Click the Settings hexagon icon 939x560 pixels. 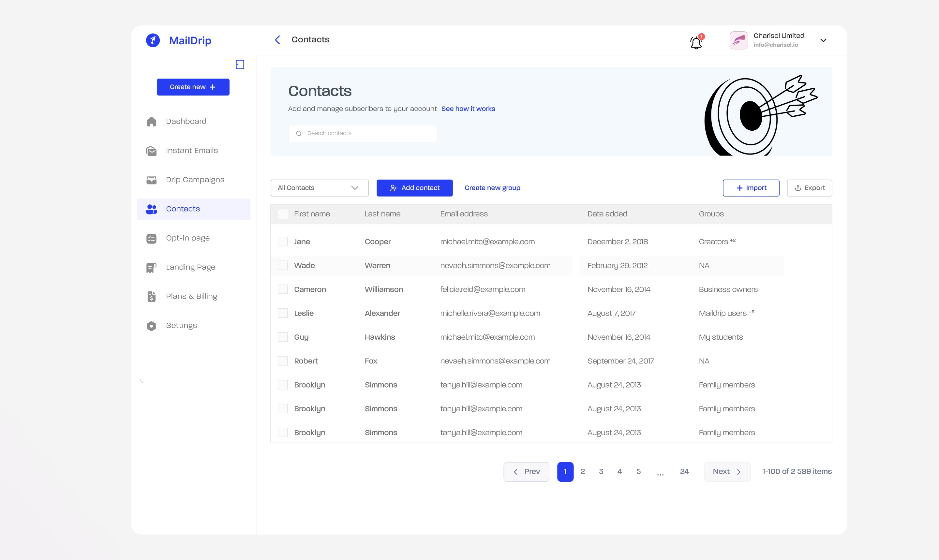tap(151, 326)
